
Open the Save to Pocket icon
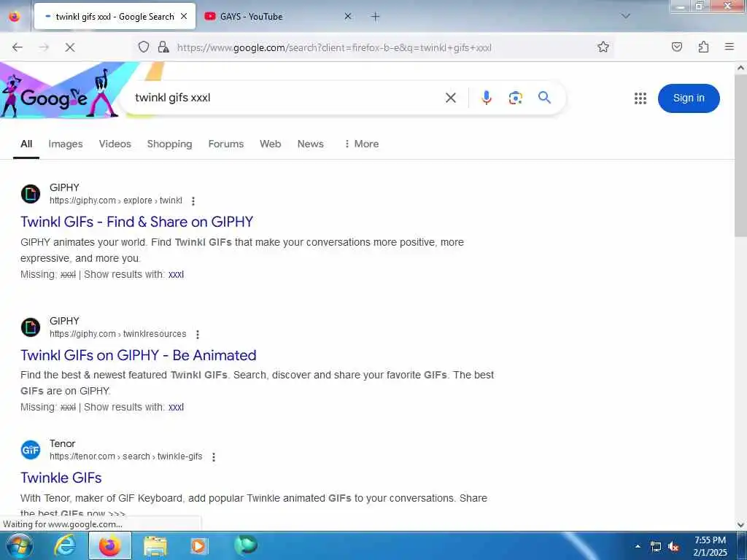click(677, 47)
